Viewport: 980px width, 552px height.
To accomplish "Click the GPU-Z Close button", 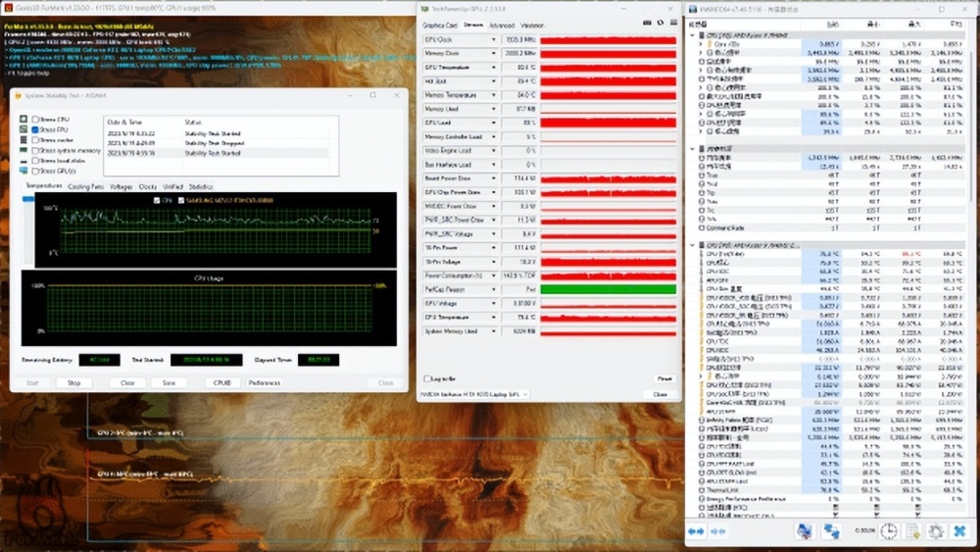I will click(x=660, y=394).
